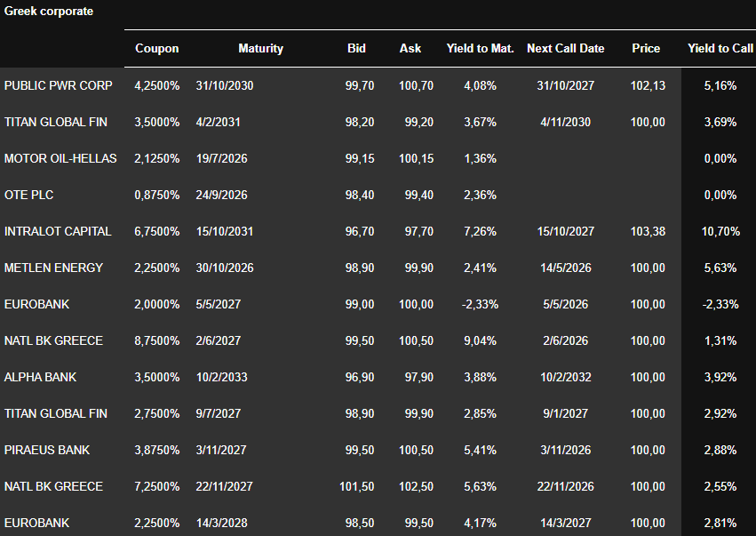
Task: Click the 2,1250% coupon for Motor Oil
Action: 156,158
